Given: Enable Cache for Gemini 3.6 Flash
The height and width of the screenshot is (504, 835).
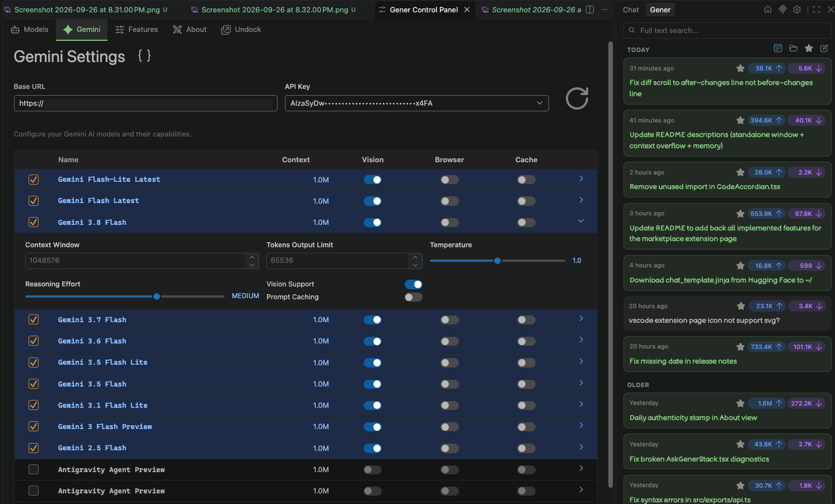Looking at the screenshot, I should [526, 341].
